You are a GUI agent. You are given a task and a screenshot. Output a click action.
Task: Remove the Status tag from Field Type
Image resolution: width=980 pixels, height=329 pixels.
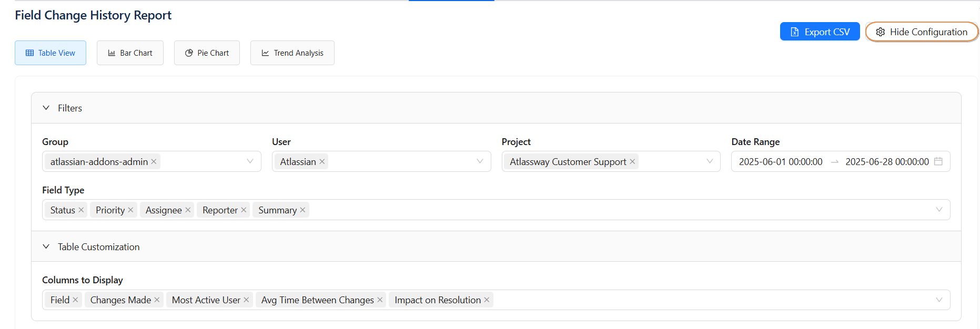tap(81, 210)
